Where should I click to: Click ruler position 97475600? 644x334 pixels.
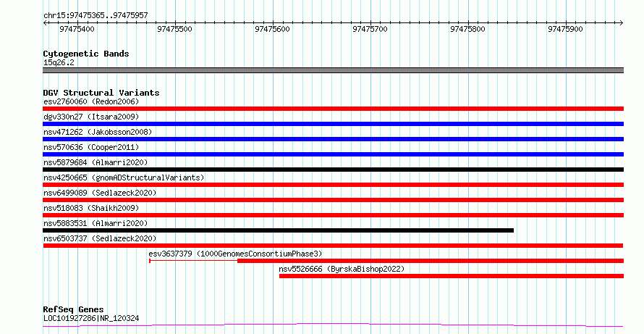click(x=272, y=29)
